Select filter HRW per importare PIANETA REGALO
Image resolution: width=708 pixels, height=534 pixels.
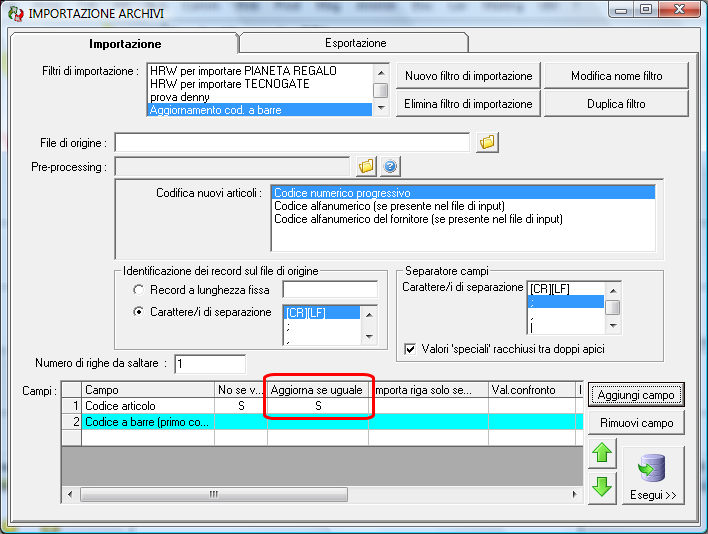tap(260, 71)
